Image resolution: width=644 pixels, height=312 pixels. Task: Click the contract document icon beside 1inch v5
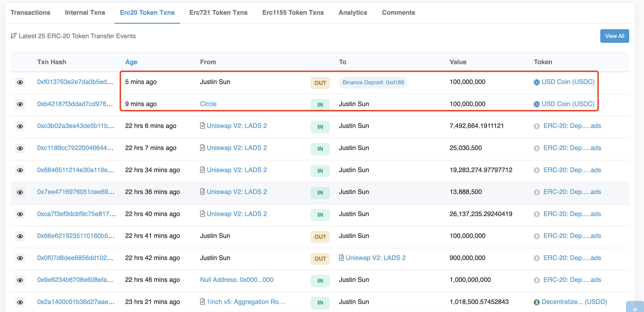click(203, 302)
